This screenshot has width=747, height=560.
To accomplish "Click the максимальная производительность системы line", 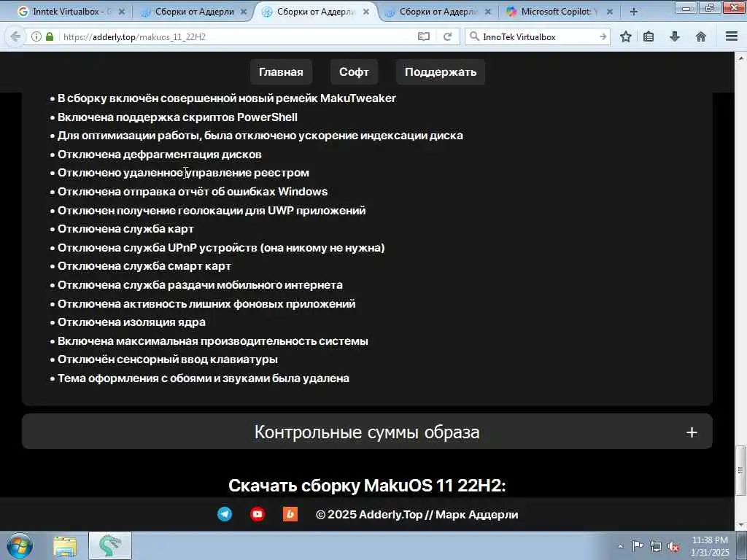I will pyautogui.click(x=209, y=341).
